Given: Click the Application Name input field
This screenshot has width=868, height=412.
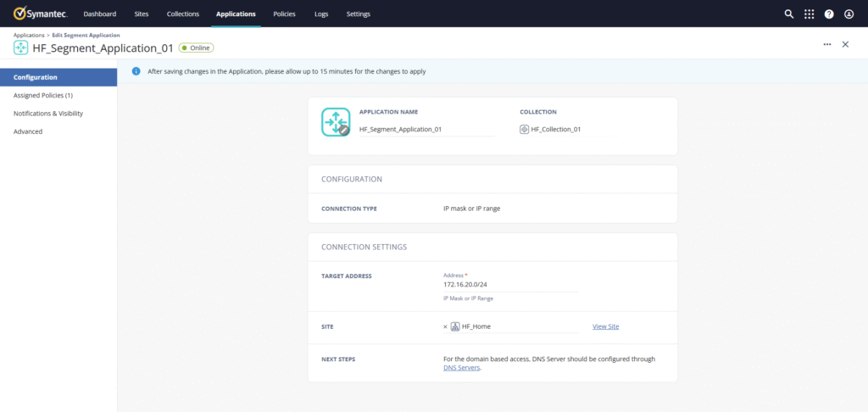Looking at the screenshot, I should (426, 130).
